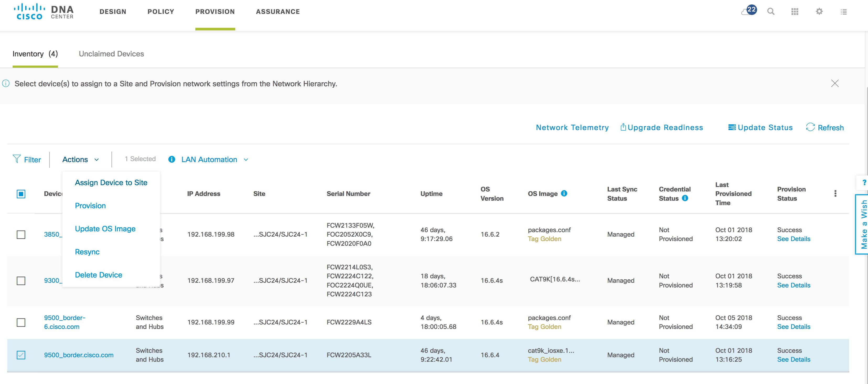Click the search magnifier icon

(x=771, y=12)
